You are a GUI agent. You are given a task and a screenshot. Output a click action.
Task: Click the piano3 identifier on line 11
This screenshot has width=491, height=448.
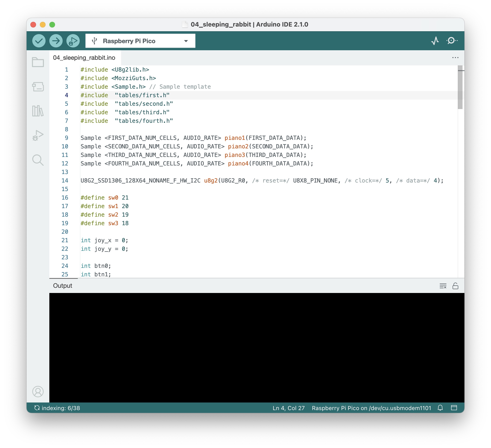235,155
